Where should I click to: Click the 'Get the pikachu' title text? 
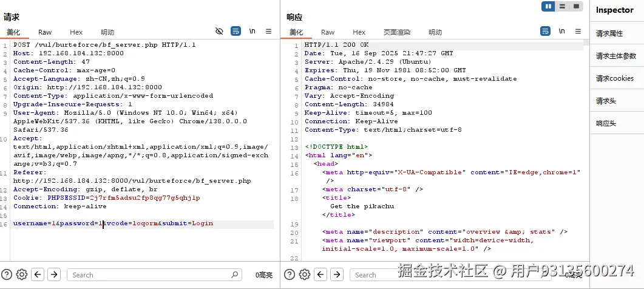(362, 206)
